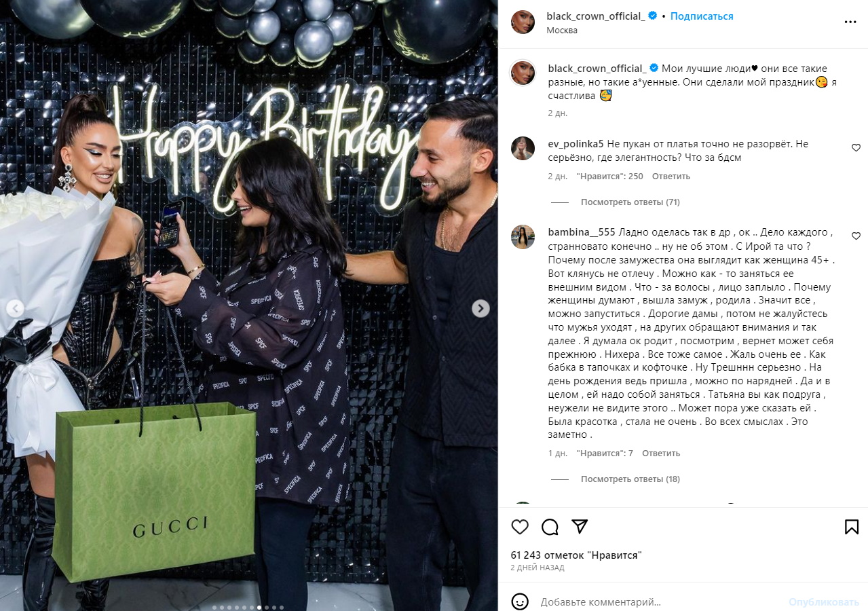Like ev_polinka5's comment
Screen dimensions: 868x611
coord(856,147)
